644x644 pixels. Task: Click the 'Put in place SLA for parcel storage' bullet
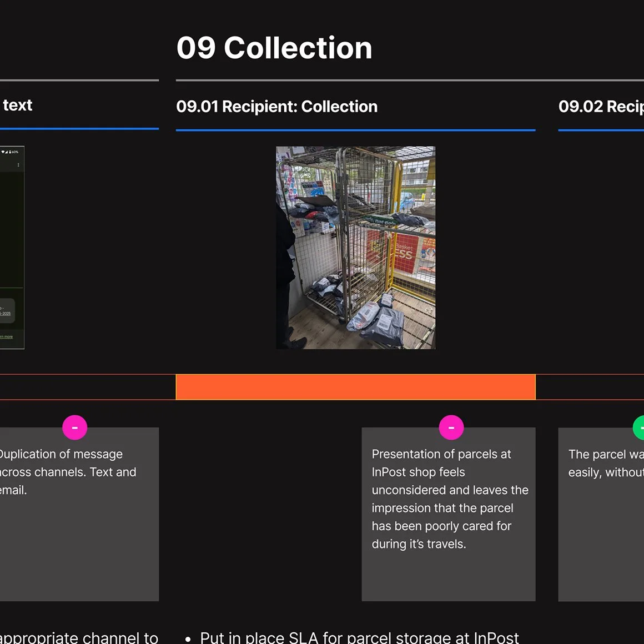click(x=353, y=637)
